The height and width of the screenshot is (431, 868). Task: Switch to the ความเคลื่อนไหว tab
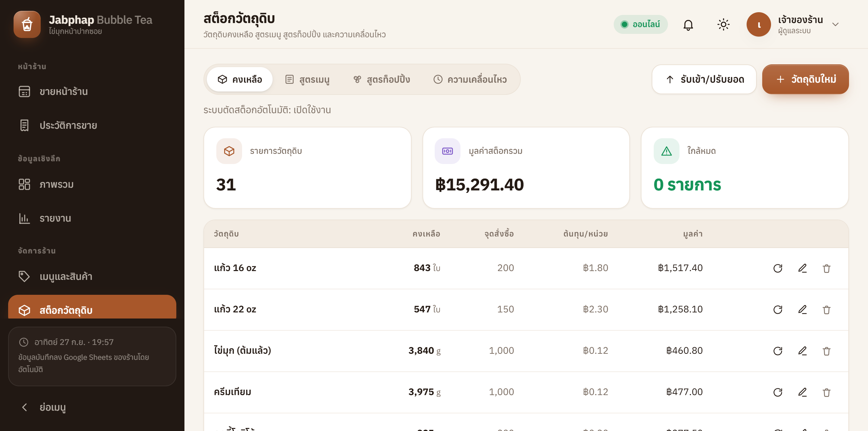[470, 79]
